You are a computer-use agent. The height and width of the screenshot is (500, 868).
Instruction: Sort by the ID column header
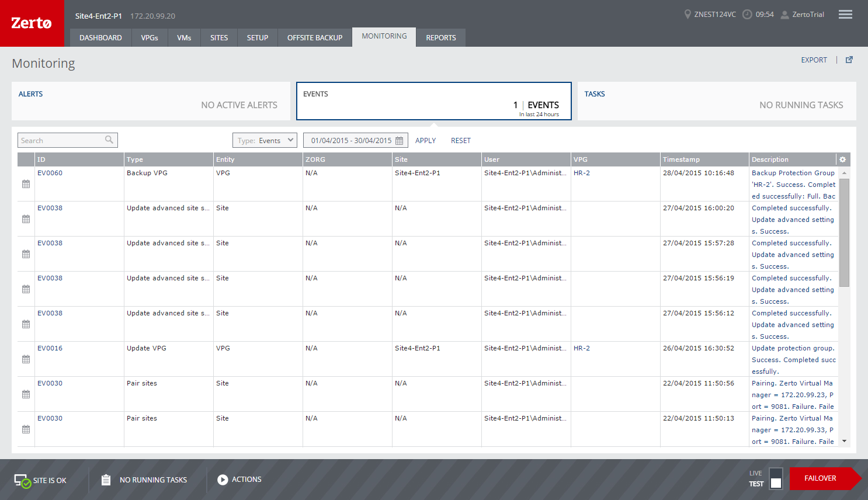[x=79, y=159]
